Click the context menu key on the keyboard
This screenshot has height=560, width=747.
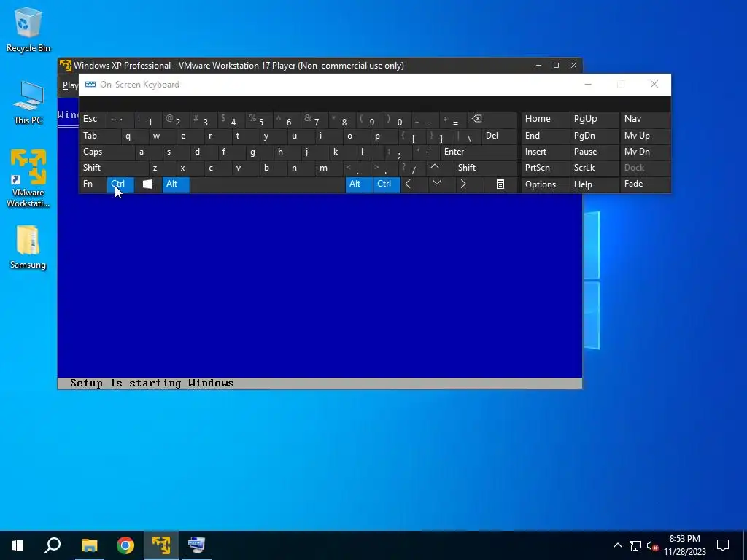pos(500,184)
